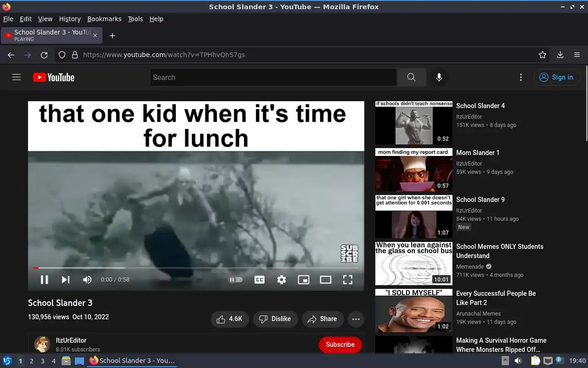Viewport: 588px width, 368px height.
Task: Open the School Slander 4 thumbnail
Action: click(x=414, y=123)
